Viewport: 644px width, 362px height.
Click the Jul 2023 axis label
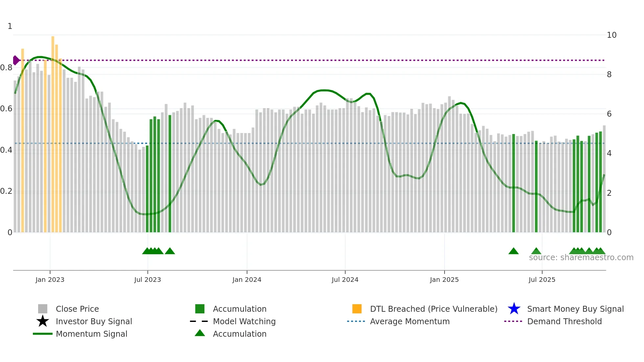[148, 280]
